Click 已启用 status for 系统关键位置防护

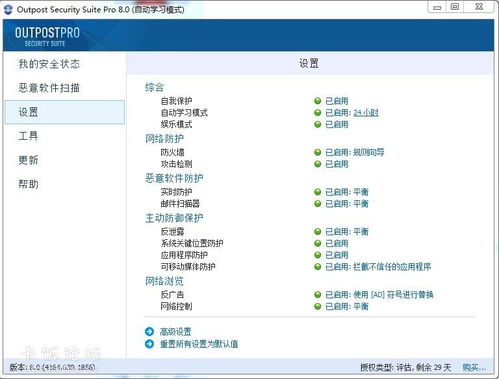click(x=337, y=243)
